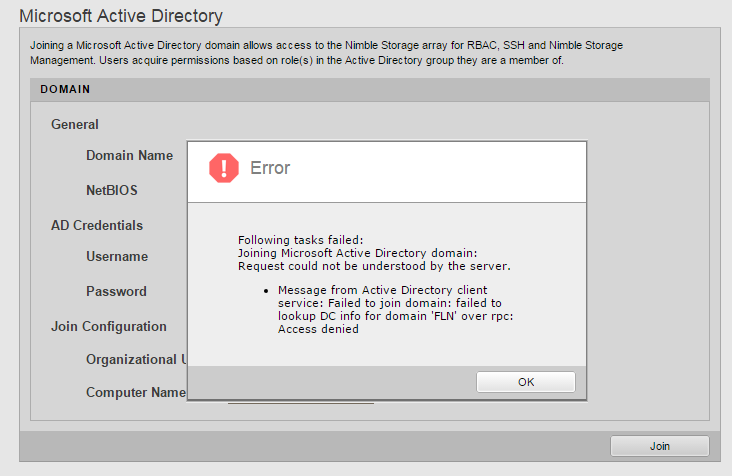
Task: Click the 'NetBIOS' field label
Action: pyautogui.click(x=112, y=190)
